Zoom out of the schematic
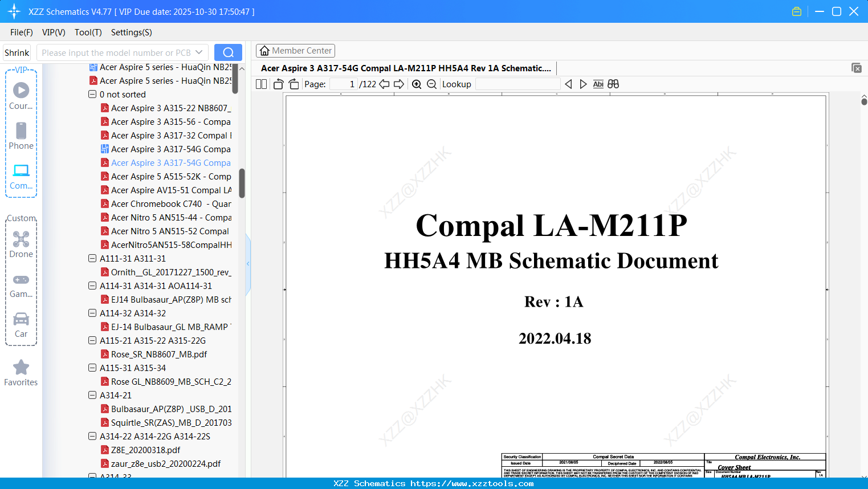 [431, 84]
